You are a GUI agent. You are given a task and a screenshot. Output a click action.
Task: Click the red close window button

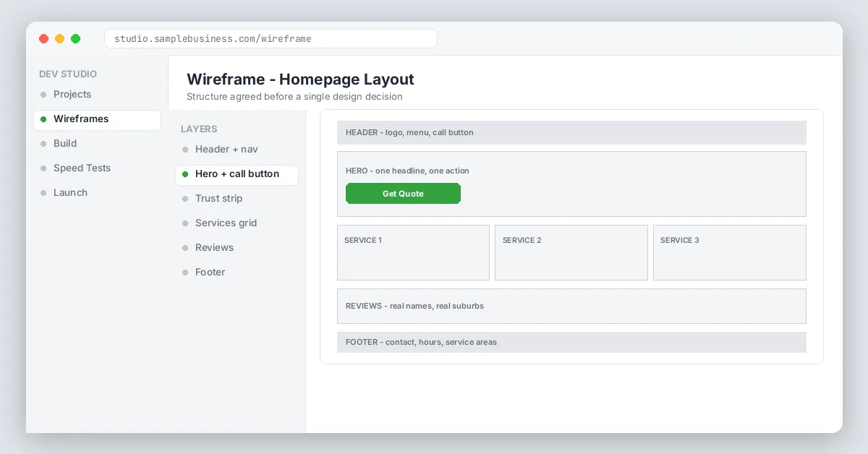[x=44, y=38]
